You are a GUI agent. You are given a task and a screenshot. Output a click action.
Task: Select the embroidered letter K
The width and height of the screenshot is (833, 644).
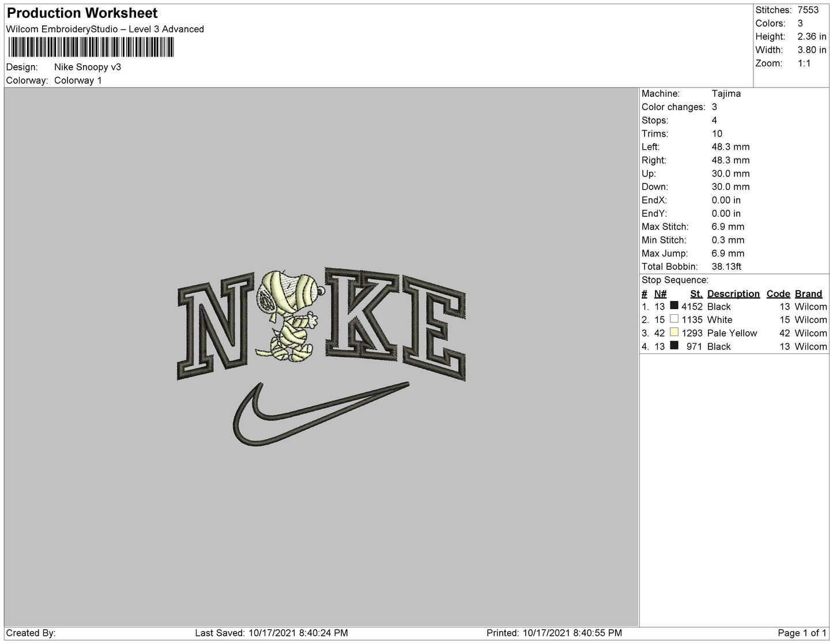361,312
